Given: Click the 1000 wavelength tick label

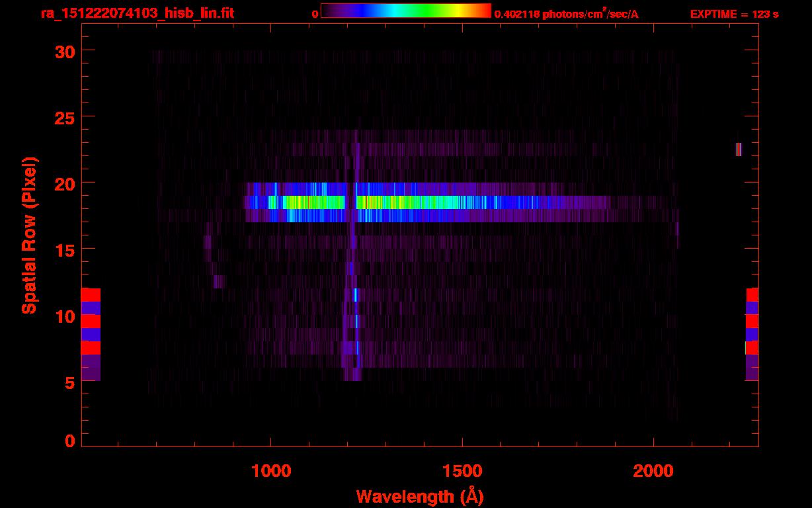Looking at the screenshot, I should point(271,471).
